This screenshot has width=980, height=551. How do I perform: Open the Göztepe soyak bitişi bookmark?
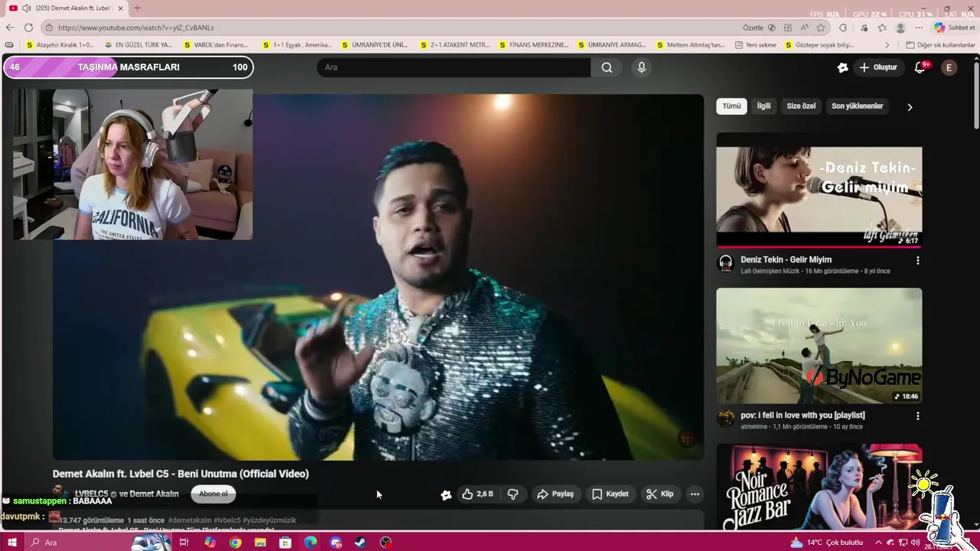point(819,45)
